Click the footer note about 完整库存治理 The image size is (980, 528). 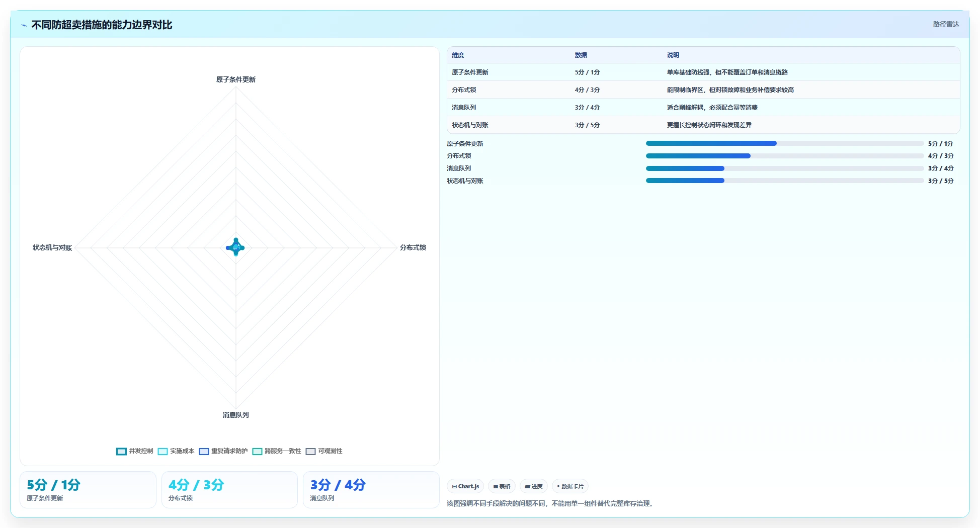coord(551,503)
